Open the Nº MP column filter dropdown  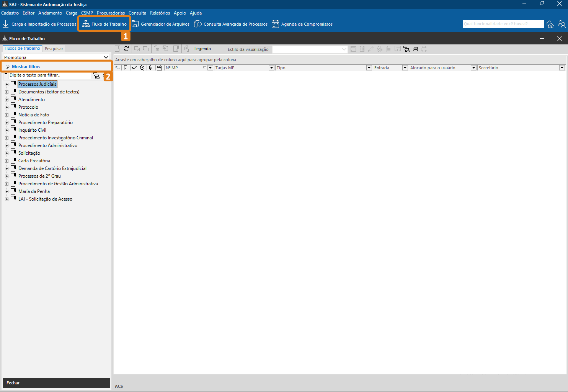[210, 68]
